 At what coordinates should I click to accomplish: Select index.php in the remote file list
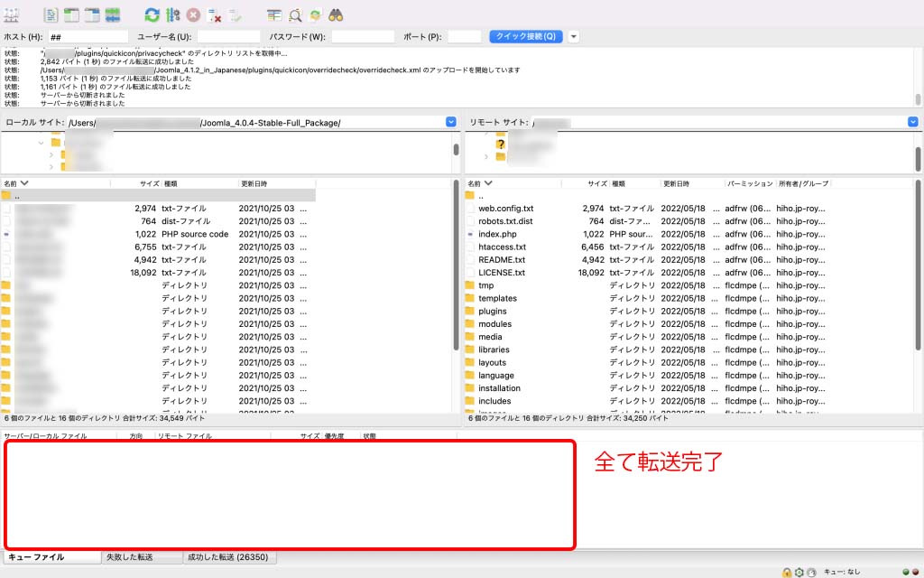point(497,234)
